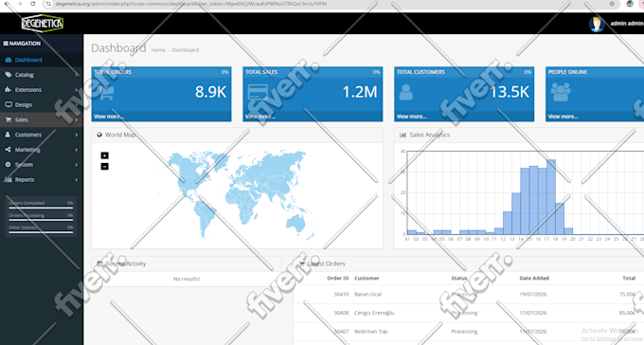Click the People Online group icon
The width and height of the screenshot is (644, 345).
[x=561, y=92]
